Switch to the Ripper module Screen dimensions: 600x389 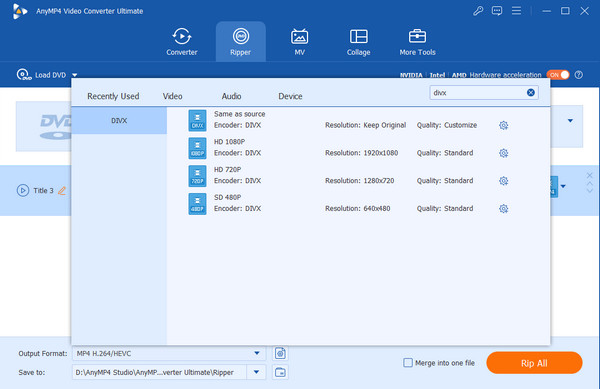pyautogui.click(x=240, y=42)
